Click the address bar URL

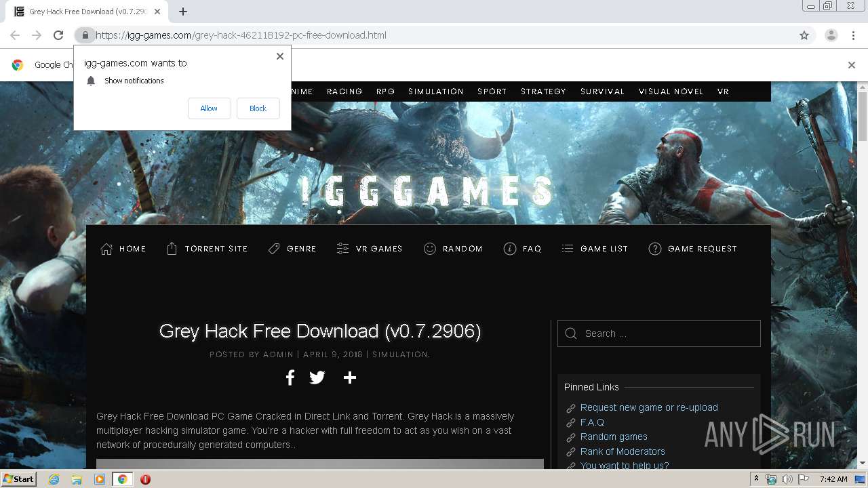[x=241, y=35]
